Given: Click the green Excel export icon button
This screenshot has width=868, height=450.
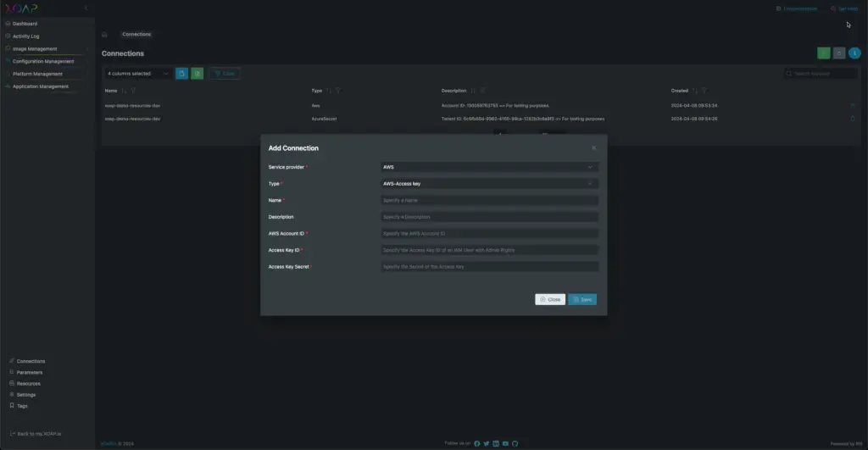Looking at the screenshot, I should coord(197,73).
